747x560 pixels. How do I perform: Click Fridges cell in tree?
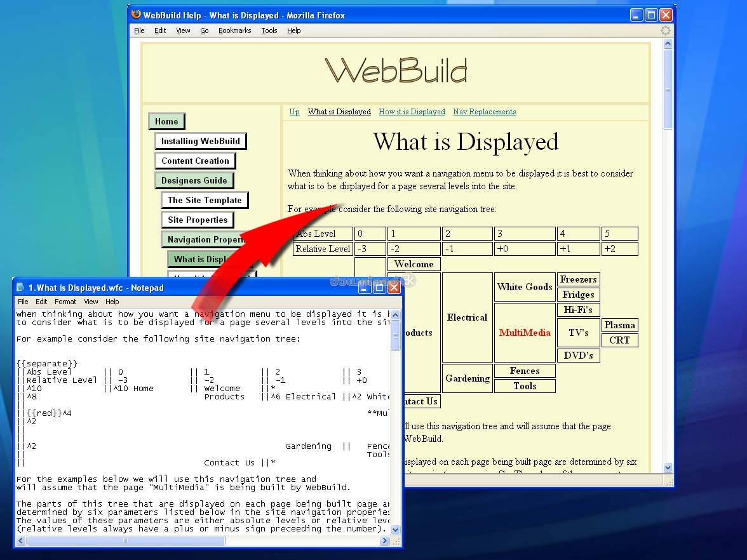[578, 295]
